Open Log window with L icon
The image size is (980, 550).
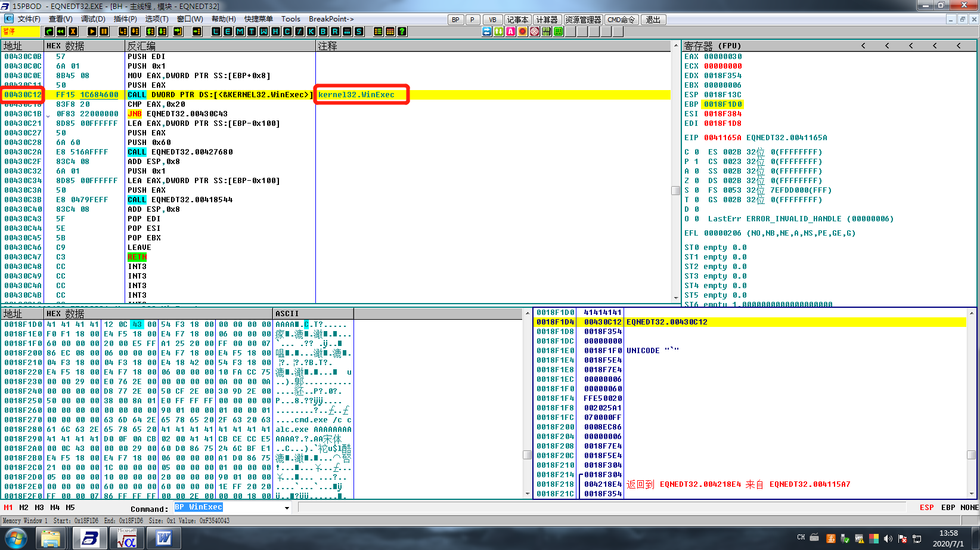(216, 32)
